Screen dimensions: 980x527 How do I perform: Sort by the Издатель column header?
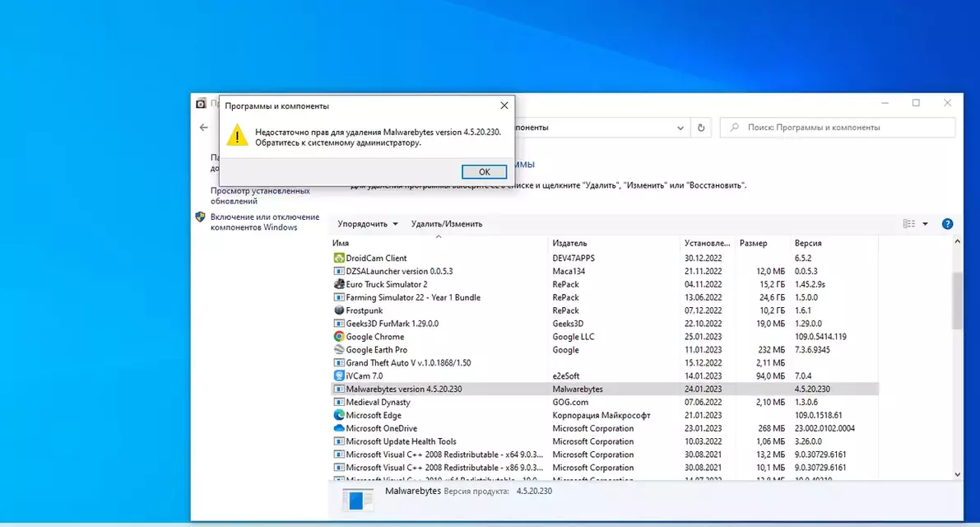click(x=569, y=243)
